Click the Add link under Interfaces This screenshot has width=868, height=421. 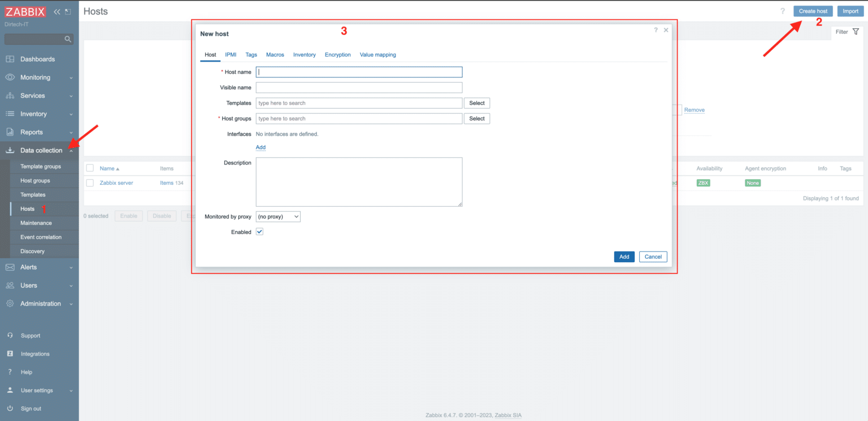pos(261,147)
